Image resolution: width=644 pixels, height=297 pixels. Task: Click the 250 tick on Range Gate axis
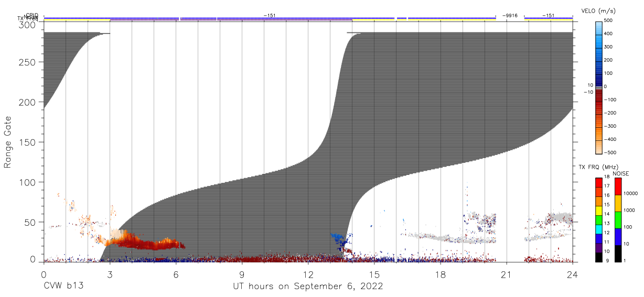[x=28, y=62]
